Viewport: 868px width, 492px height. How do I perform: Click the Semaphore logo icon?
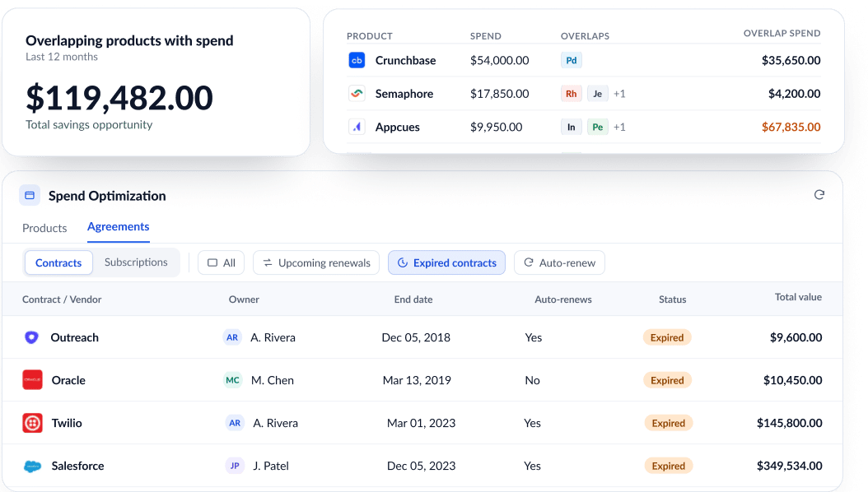[357, 94]
